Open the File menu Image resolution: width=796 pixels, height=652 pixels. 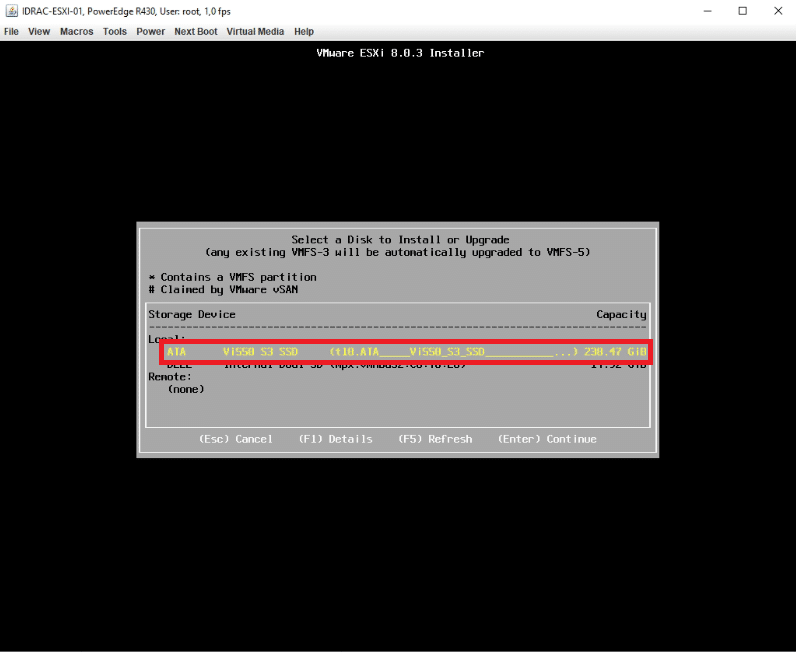pos(12,32)
